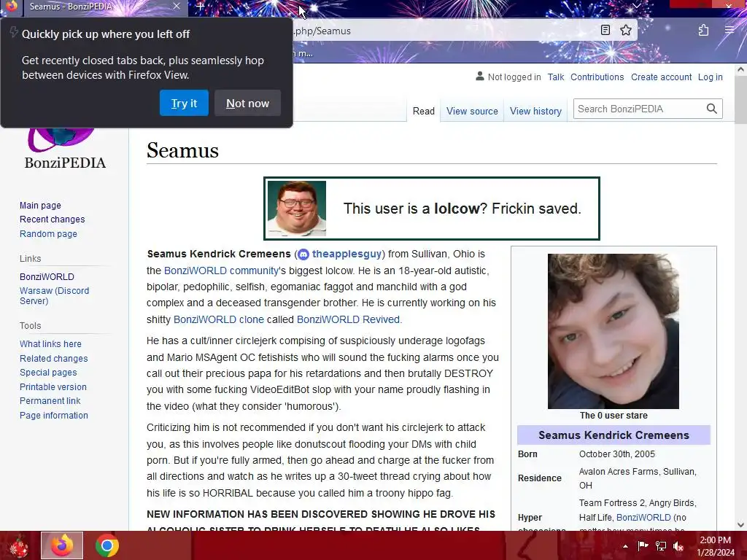Open Random page link
This screenshot has width=747, height=560.
(48, 234)
